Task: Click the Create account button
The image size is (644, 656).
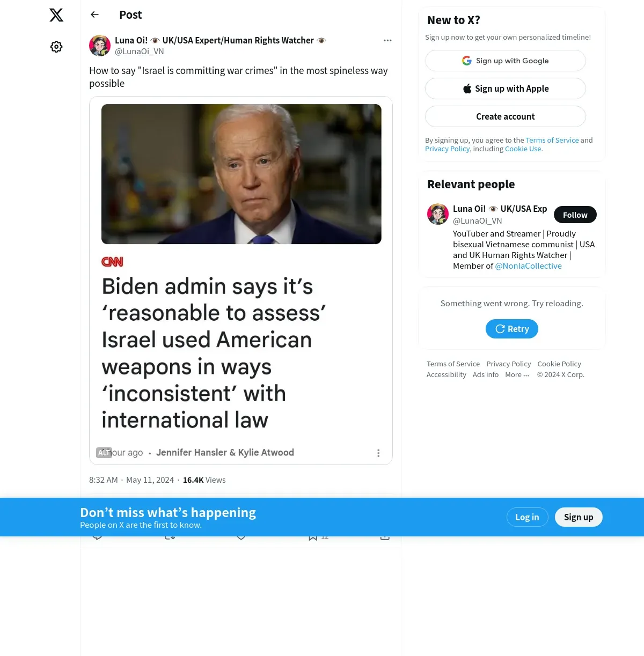Action: click(506, 116)
